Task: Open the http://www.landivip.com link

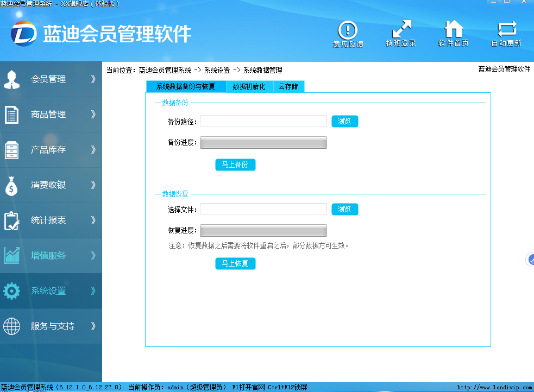Action: pos(494,387)
